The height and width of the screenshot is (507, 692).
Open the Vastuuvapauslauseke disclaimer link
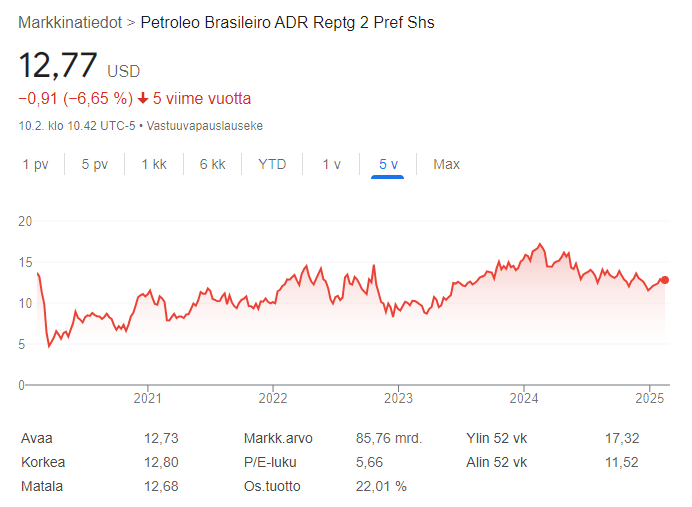(204, 126)
